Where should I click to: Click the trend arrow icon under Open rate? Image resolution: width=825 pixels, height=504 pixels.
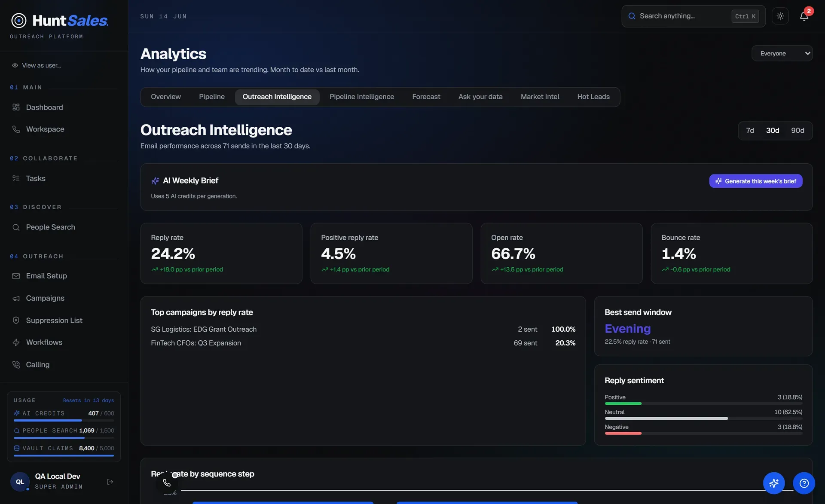(495, 269)
